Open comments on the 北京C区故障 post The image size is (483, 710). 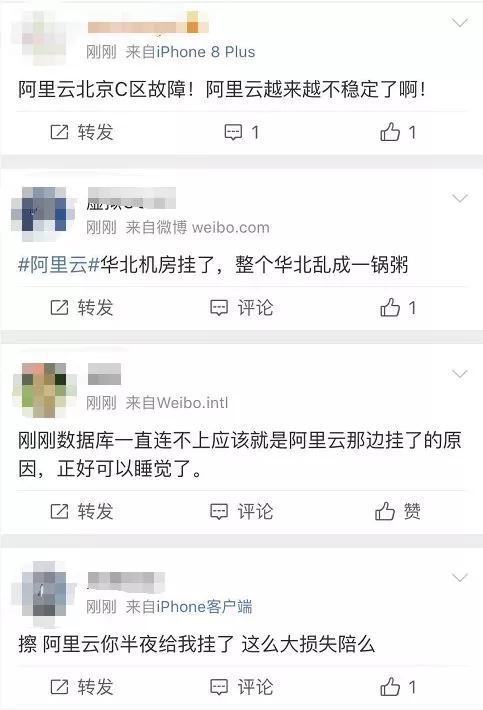(x=242, y=132)
